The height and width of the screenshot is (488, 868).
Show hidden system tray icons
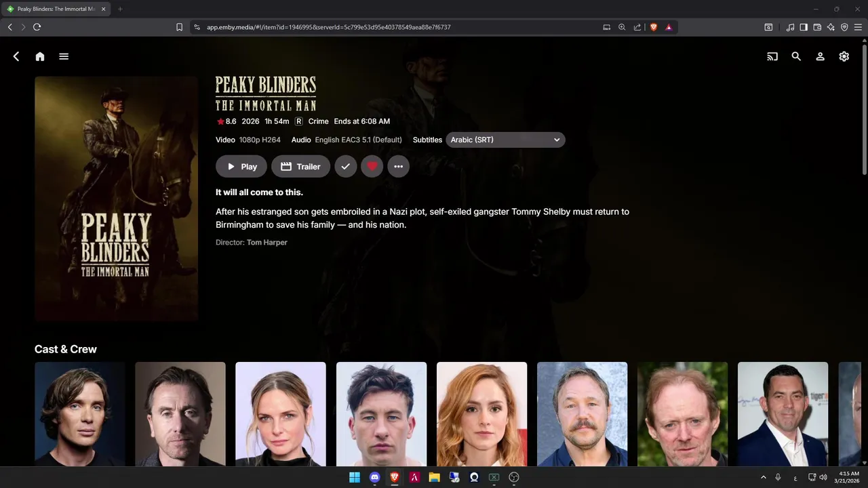point(763,477)
